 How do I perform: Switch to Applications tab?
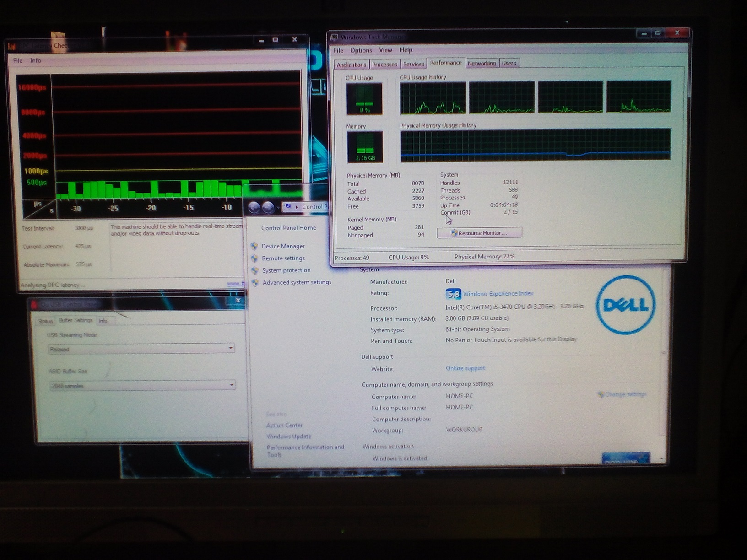[x=351, y=65]
